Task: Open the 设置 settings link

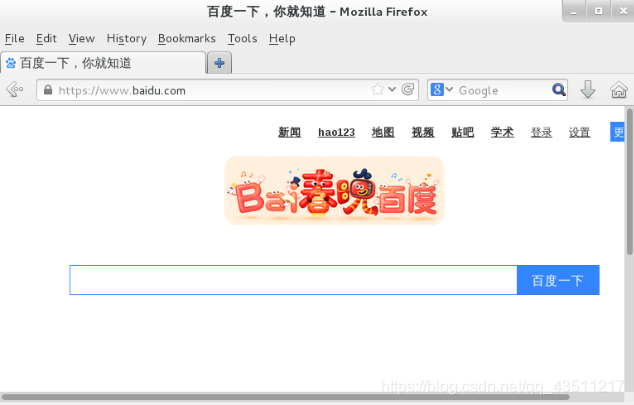Action: click(x=579, y=132)
